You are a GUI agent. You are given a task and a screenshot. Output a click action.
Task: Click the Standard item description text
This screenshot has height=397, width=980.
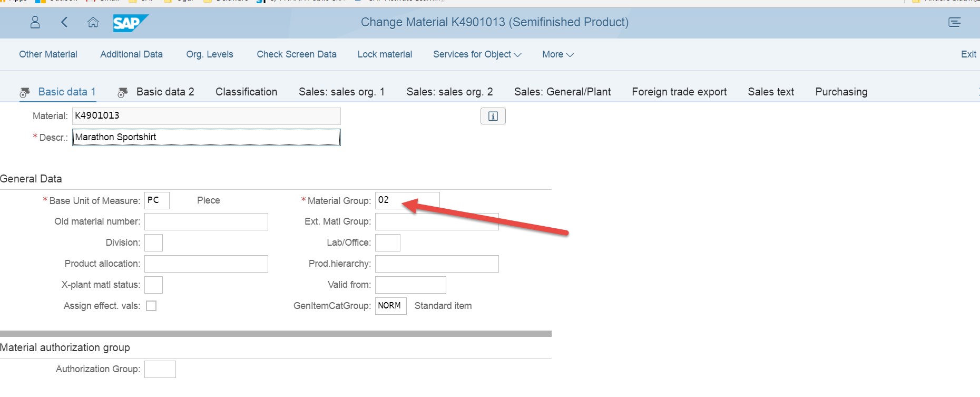click(x=443, y=306)
